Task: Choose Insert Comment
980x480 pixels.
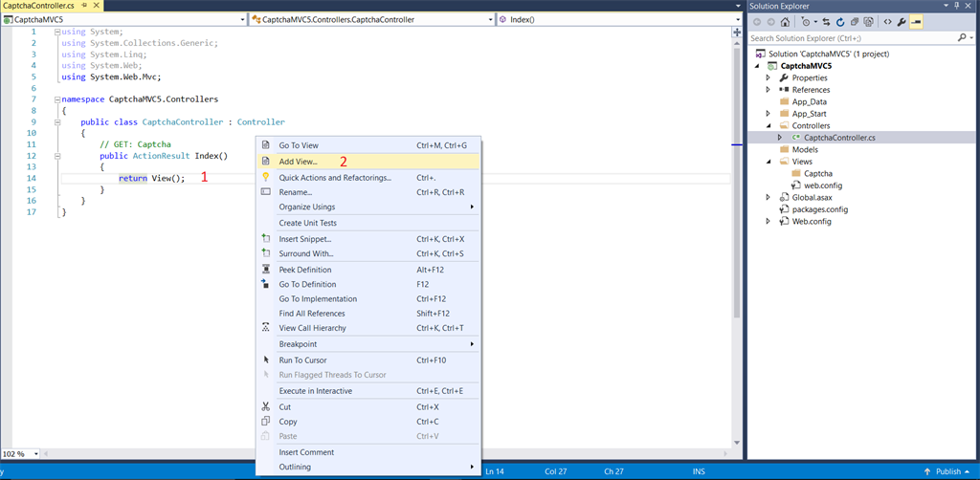Action: click(368, 452)
